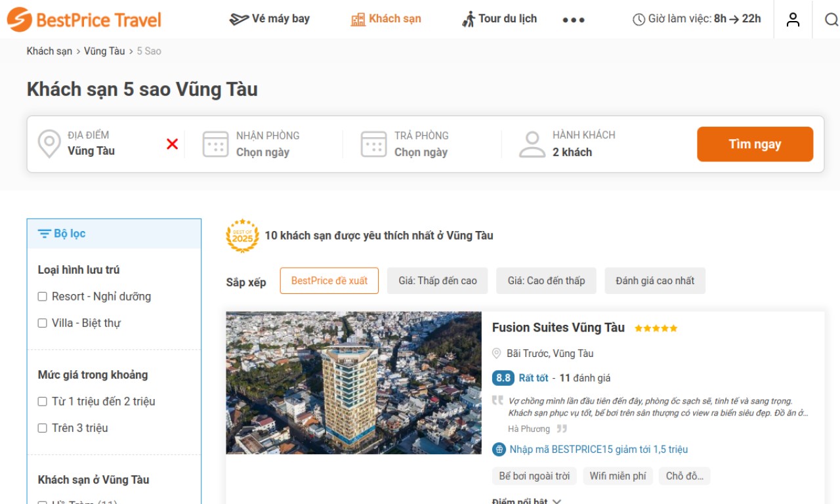Open the Tour du lịch menu
The width and height of the screenshot is (840, 504).
[x=499, y=19]
